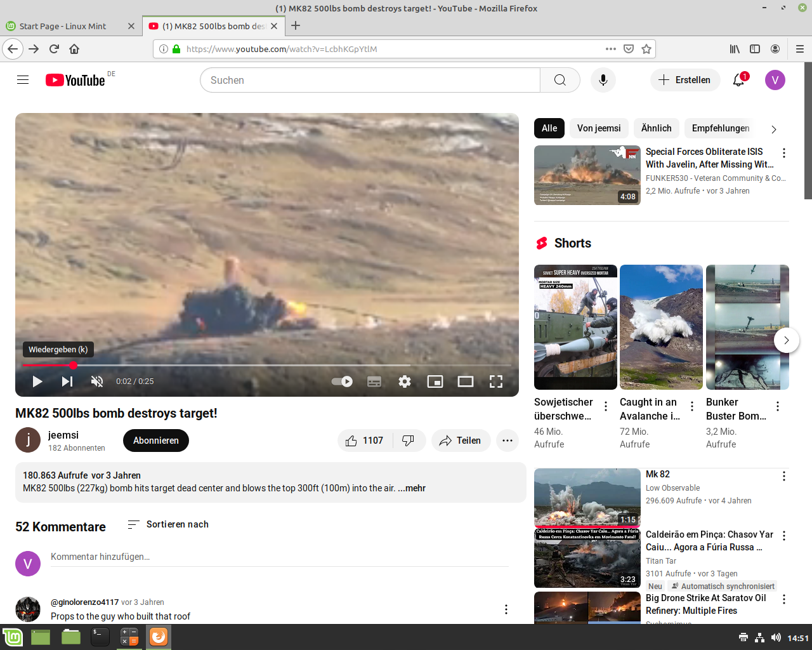Screen dimensions: 812x650
Task: Activate the miniplayer
Action: tap(435, 381)
